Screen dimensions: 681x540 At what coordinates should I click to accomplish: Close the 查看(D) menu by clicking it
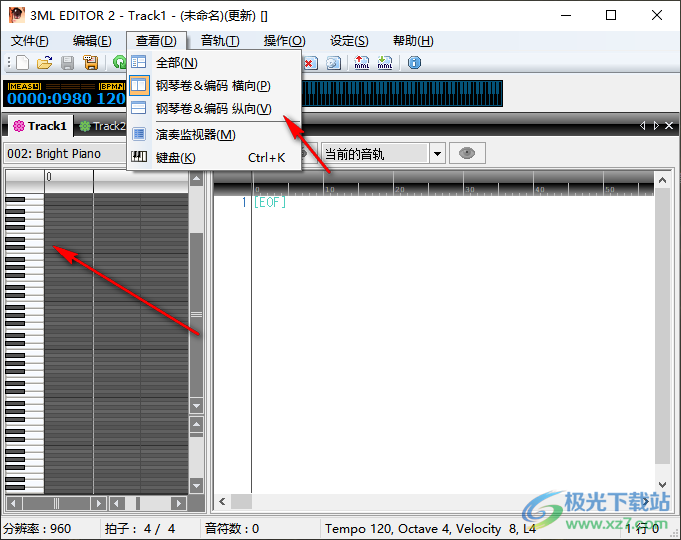tap(156, 41)
